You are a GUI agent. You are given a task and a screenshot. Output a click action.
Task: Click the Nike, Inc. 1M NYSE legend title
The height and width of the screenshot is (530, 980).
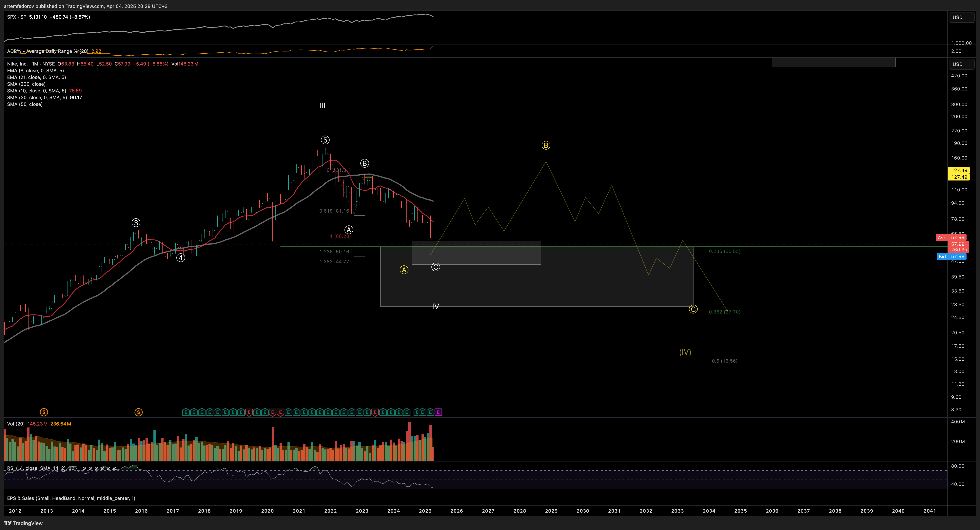click(x=31, y=64)
